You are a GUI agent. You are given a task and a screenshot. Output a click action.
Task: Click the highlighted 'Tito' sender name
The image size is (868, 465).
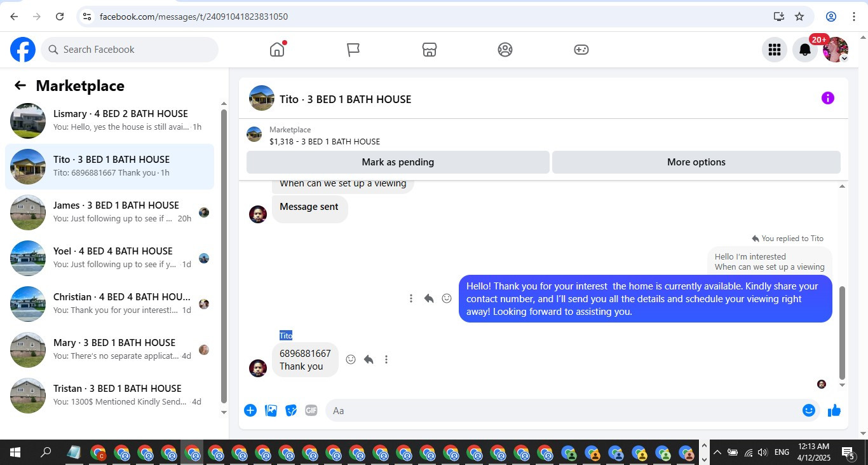[x=286, y=335]
